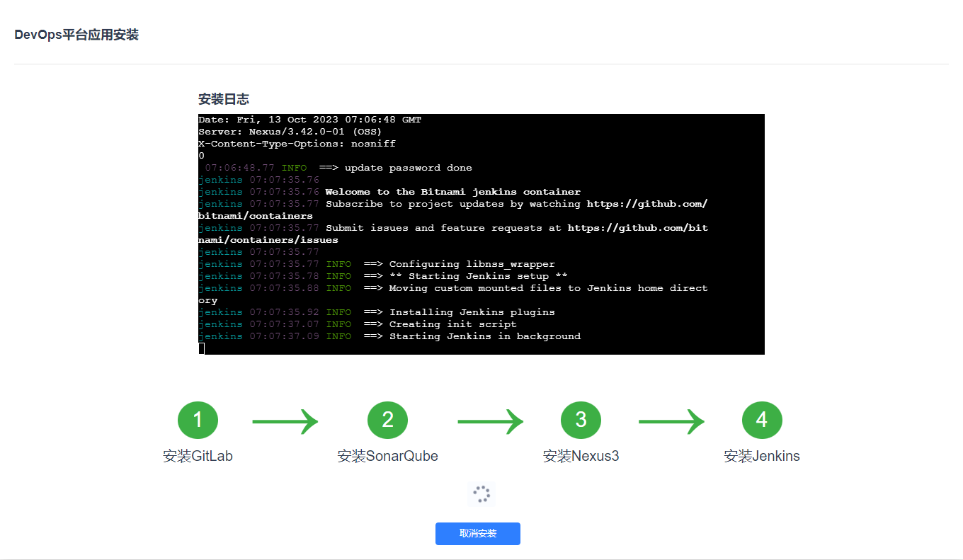Click the 取消安装 button
Viewport: 963px width, 560px height.
[x=478, y=534]
